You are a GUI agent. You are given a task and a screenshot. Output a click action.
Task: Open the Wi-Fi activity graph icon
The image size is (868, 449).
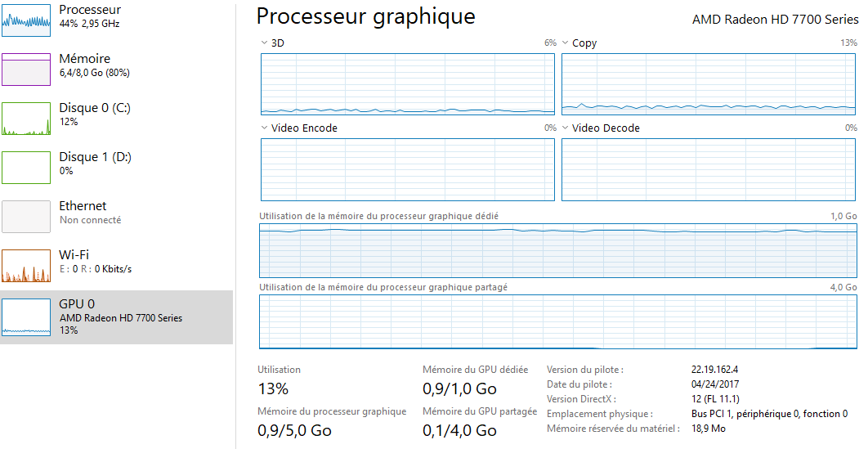[x=26, y=266]
